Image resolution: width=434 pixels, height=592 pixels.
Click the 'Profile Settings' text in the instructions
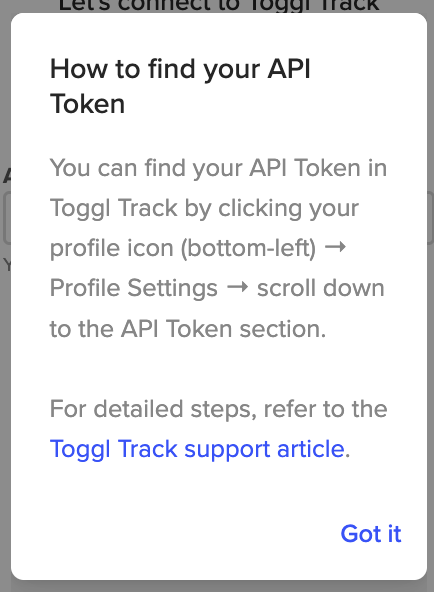click(x=134, y=288)
